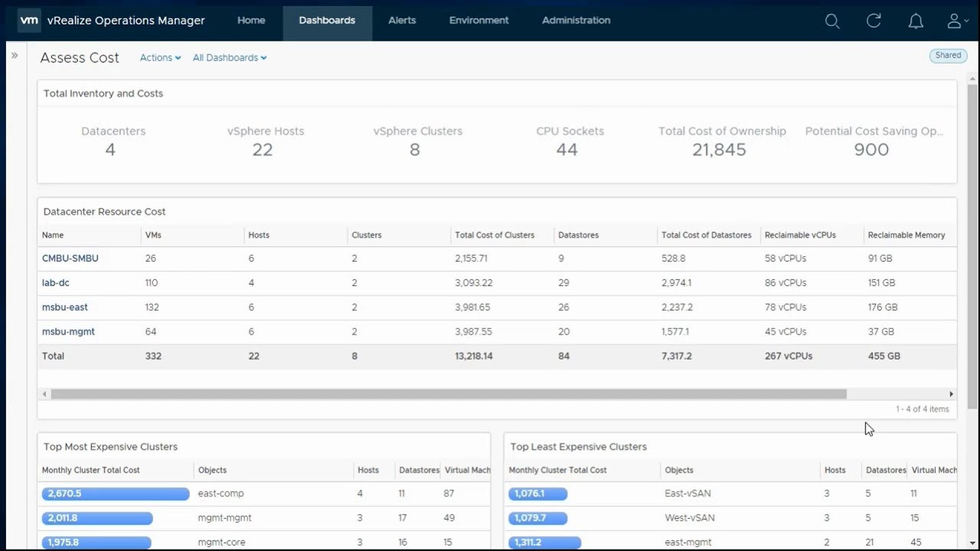
Task: Open the Actions dropdown
Action: [160, 57]
